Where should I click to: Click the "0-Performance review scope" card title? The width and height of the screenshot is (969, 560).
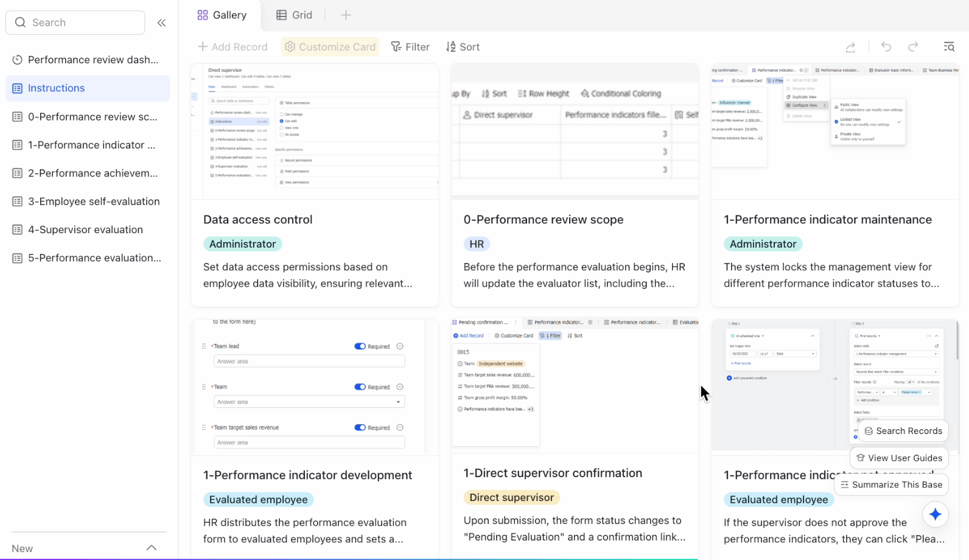[544, 220]
